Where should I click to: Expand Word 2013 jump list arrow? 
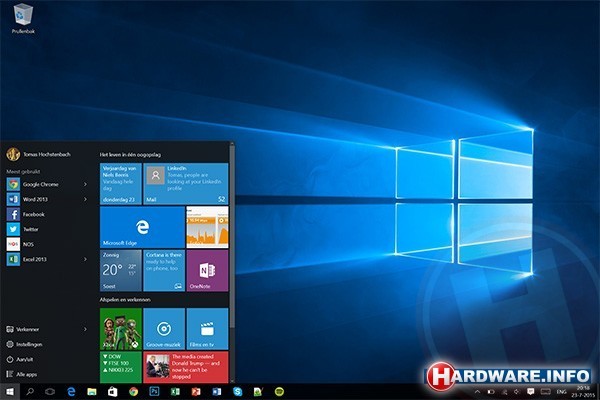click(x=85, y=199)
